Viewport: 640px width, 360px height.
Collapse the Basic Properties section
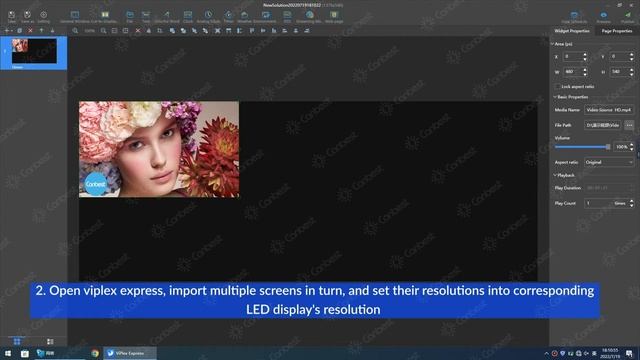[x=555, y=97]
